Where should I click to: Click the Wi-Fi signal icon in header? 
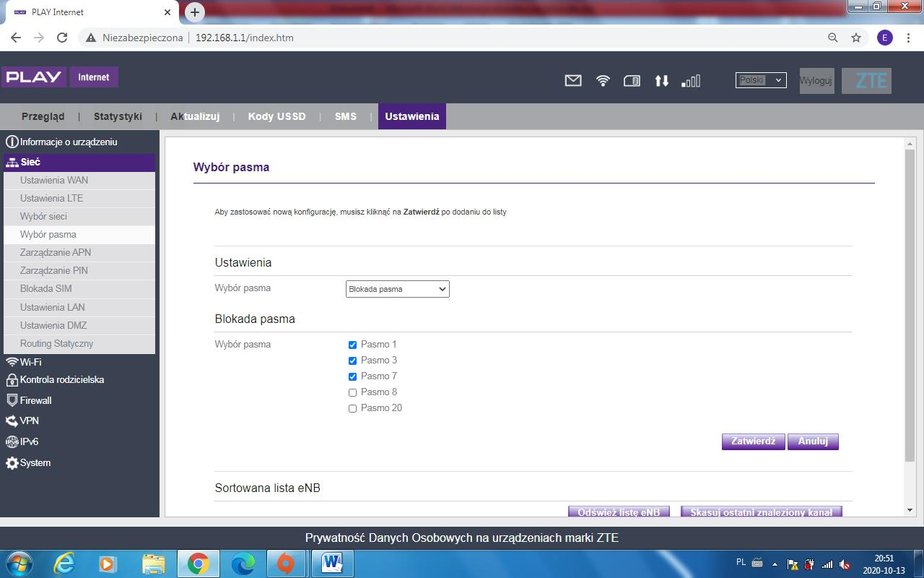pyautogui.click(x=602, y=80)
